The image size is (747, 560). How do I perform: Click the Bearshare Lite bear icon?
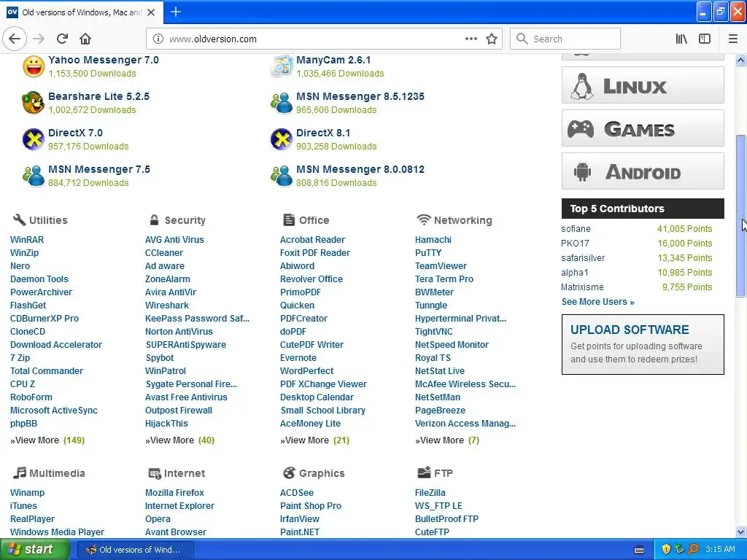pyautogui.click(x=34, y=102)
